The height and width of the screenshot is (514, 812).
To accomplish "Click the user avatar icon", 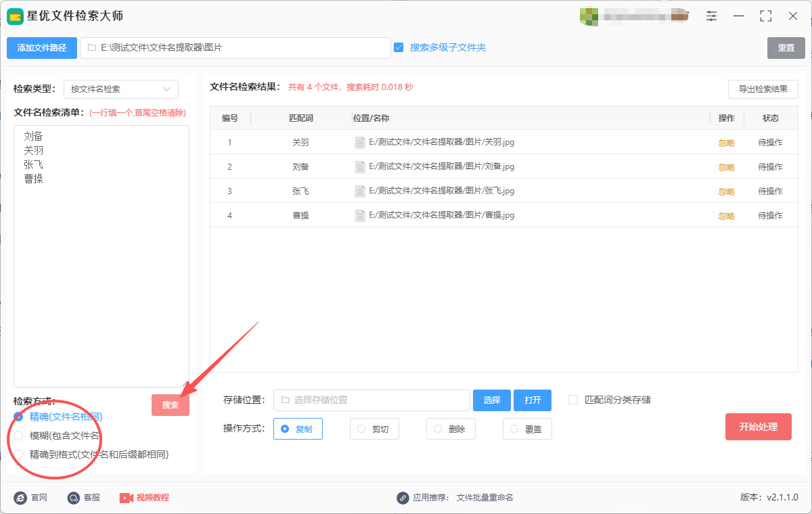I will [589, 16].
